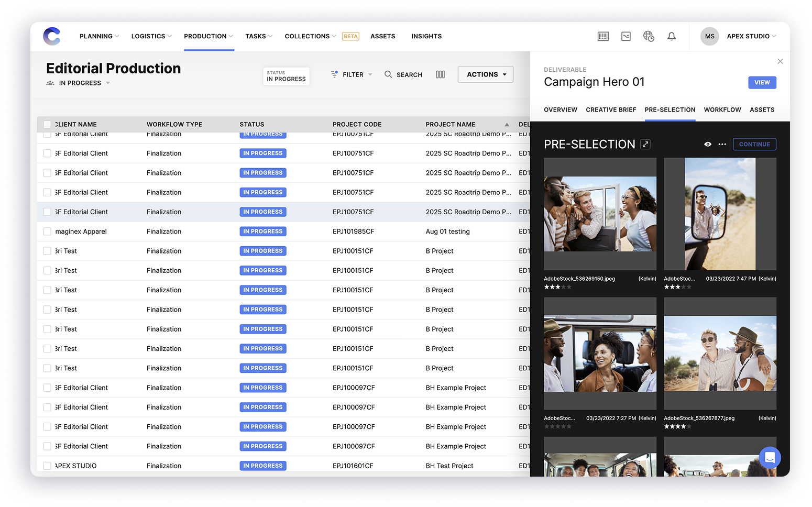
Task: Open the Assets menu item
Action: coord(383,36)
